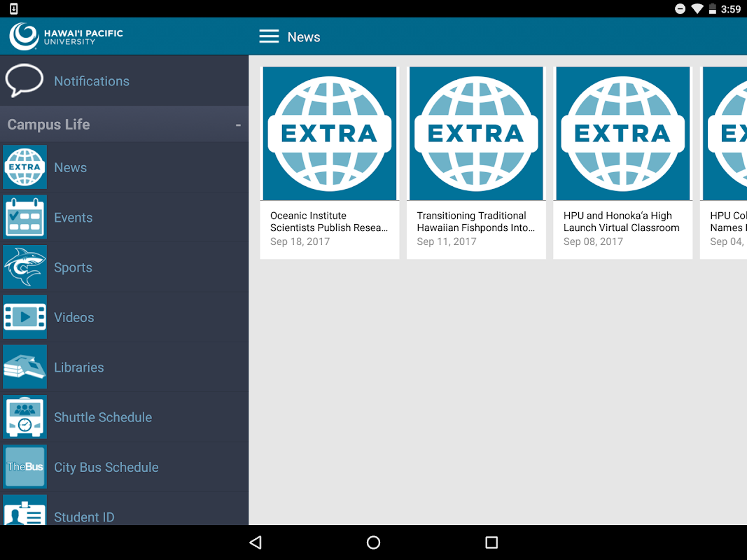The width and height of the screenshot is (747, 560).
Task: Open the Videos film strip icon
Action: pos(25,317)
